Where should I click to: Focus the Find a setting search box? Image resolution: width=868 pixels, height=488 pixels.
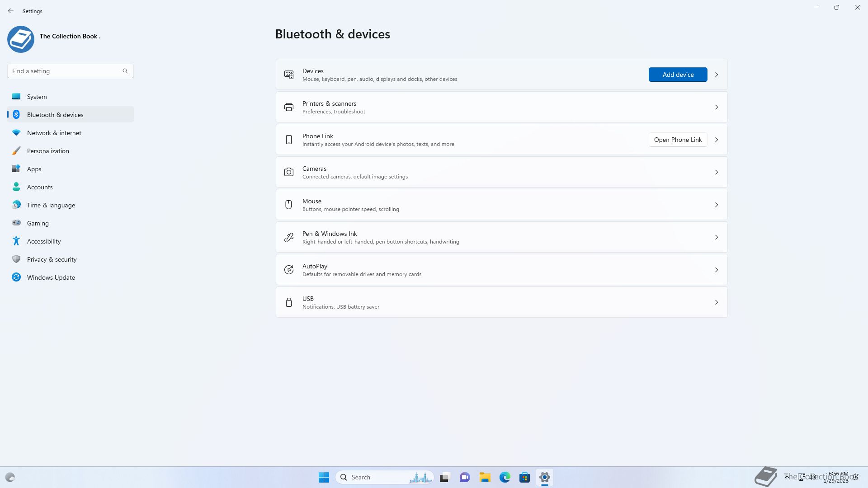click(x=71, y=71)
